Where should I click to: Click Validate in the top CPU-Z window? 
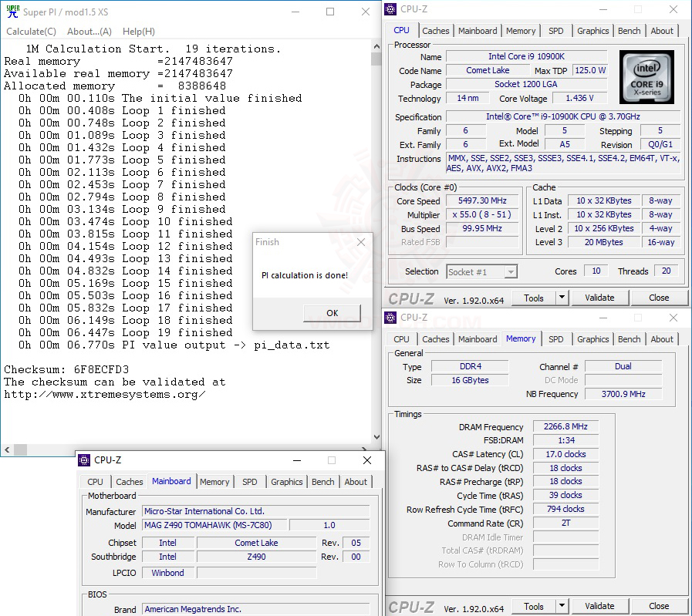pos(599,298)
